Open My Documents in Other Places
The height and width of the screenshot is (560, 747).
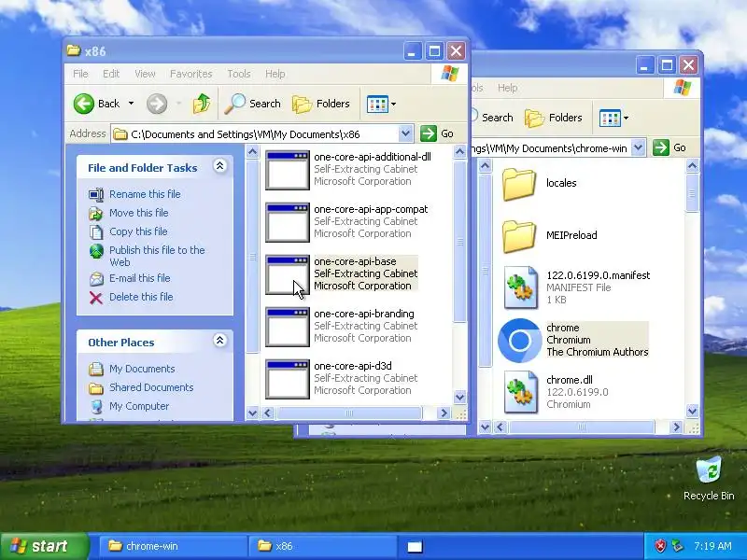[142, 369]
